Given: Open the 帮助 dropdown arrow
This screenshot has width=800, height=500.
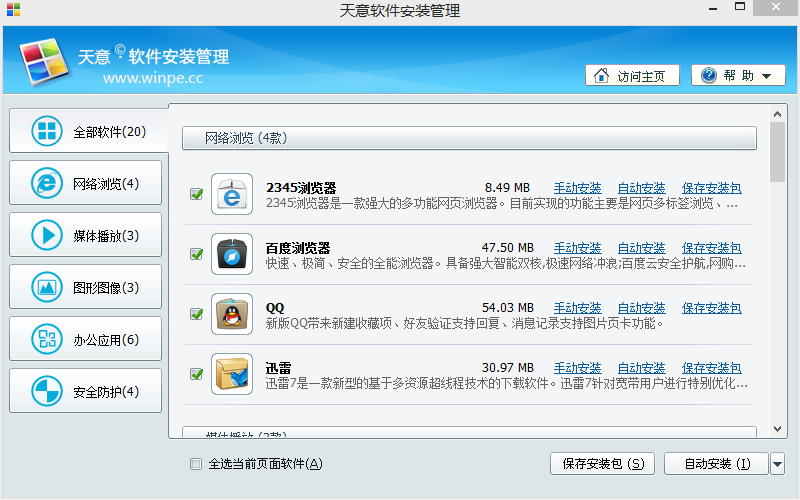Looking at the screenshot, I should tap(766, 77).
